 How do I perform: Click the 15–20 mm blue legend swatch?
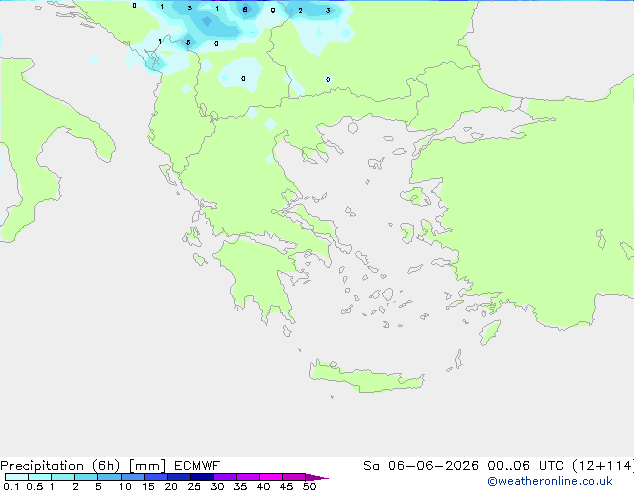[155, 477]
